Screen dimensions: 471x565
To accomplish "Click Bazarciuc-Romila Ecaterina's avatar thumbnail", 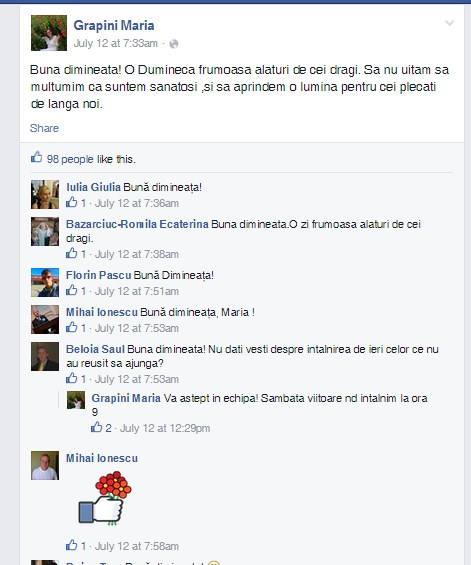I will tap(45, 232).
